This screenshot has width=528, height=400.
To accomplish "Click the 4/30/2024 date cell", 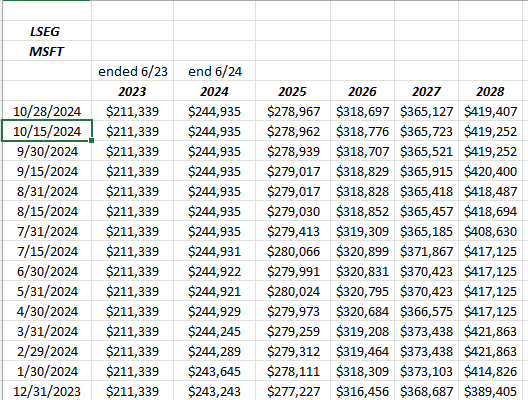I will (47, 311).
